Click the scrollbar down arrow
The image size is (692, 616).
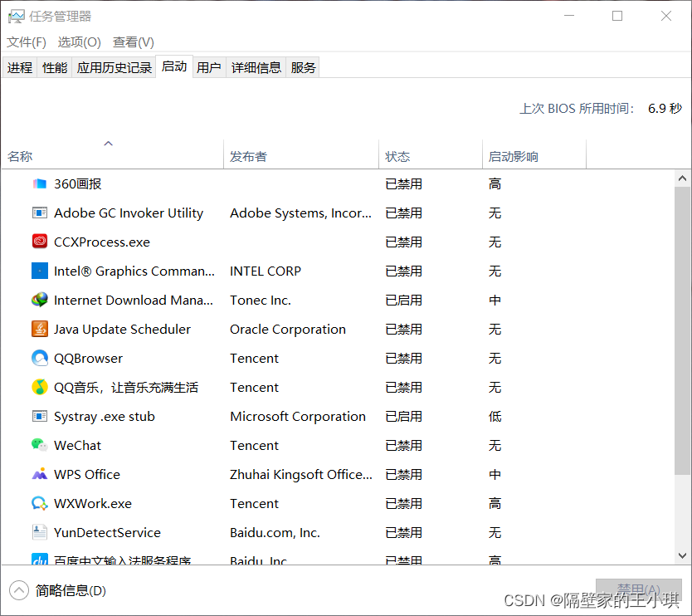pyautogui.click(x=682, y=555)
